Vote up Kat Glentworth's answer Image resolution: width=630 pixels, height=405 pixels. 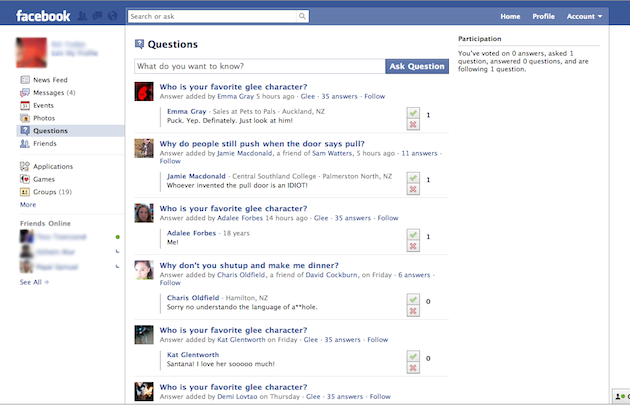413,356
